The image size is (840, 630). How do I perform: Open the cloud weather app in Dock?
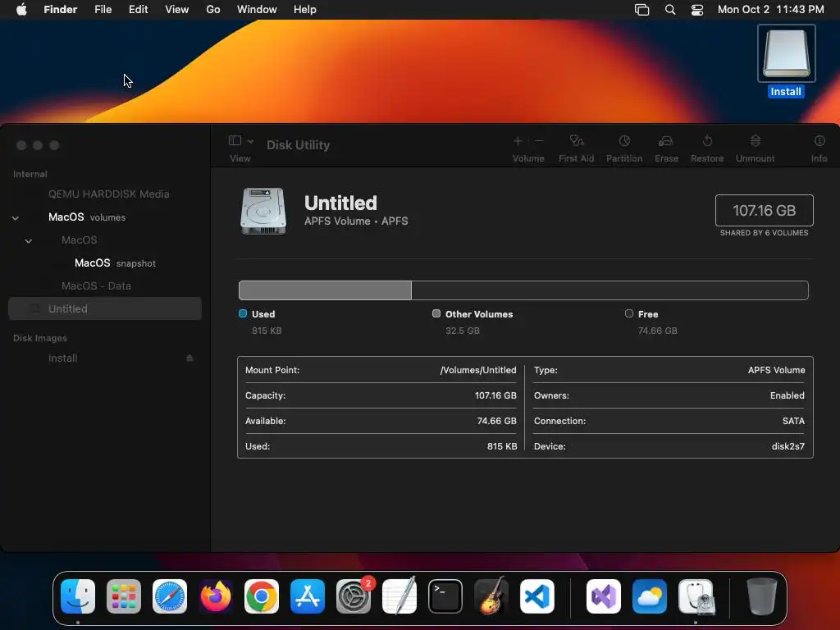pos(650,596)
